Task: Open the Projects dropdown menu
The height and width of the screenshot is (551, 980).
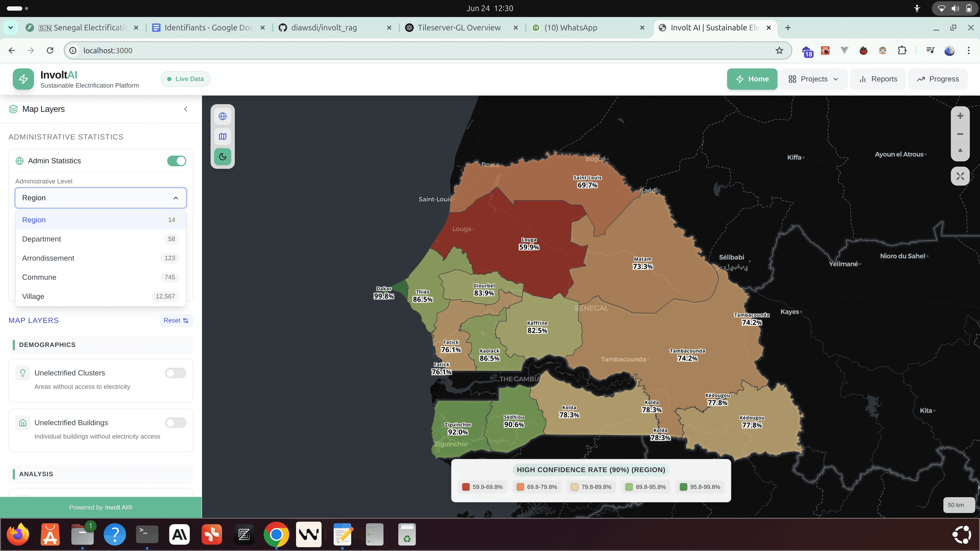Action: point(813,79)
